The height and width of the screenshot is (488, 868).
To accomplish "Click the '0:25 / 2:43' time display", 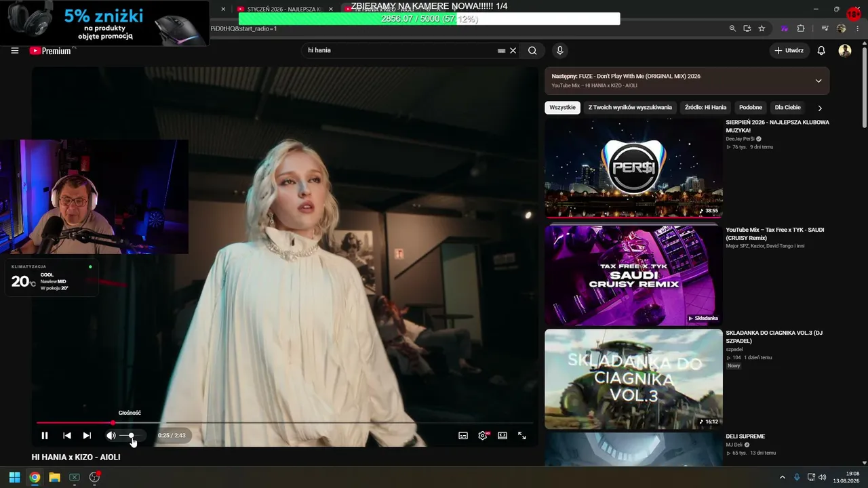I will tap(172, 436).
